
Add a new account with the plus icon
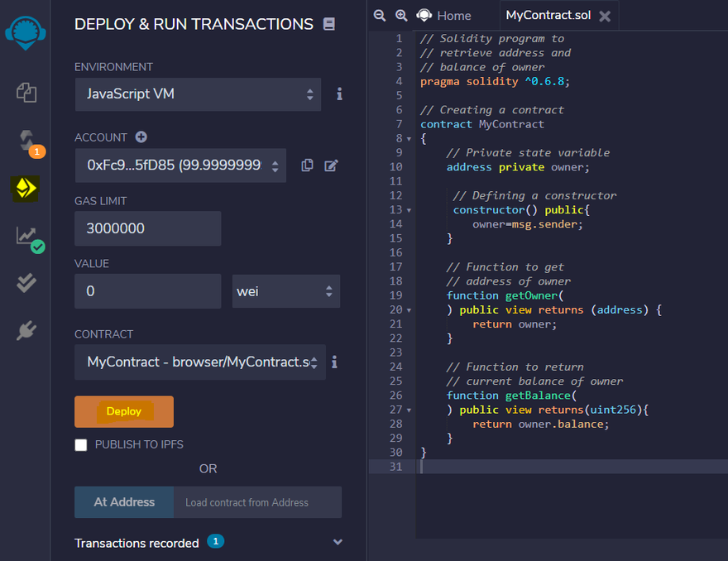coord(141,137)
